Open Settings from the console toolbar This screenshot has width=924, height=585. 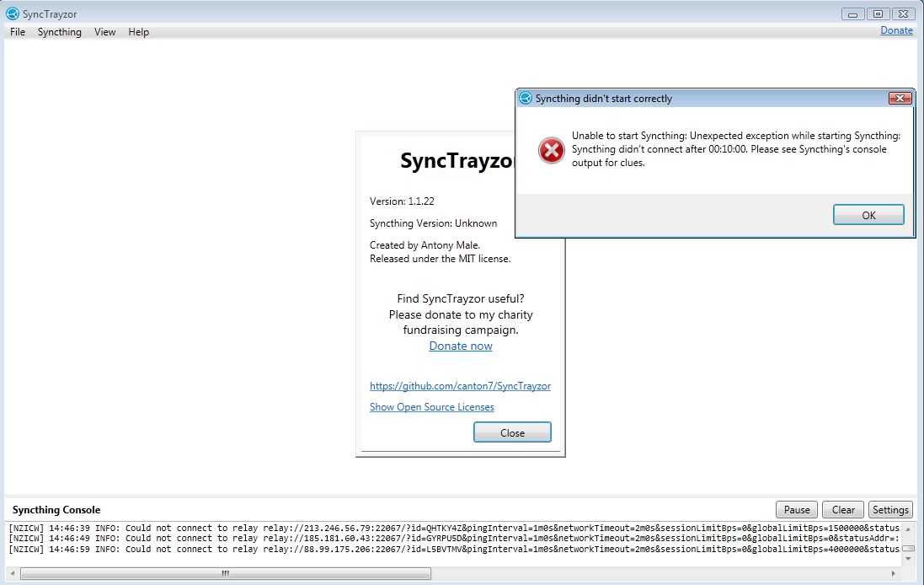click(x=890, y=509)
